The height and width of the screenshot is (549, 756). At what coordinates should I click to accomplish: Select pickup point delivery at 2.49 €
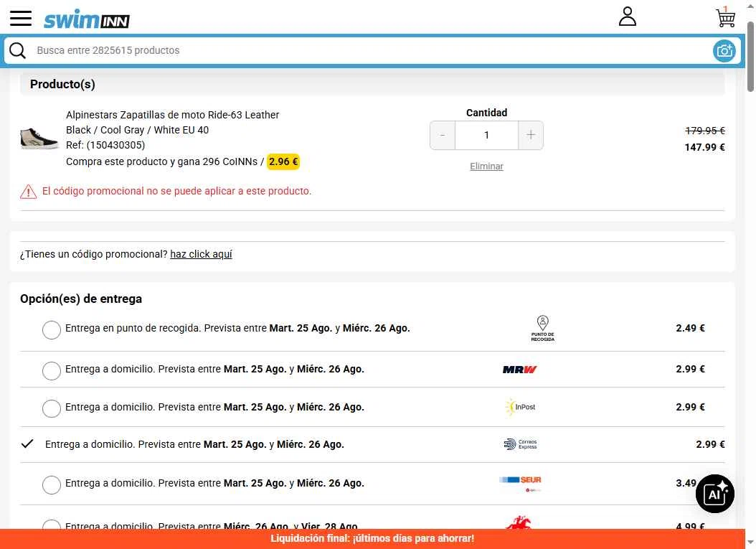pos(52,330)
